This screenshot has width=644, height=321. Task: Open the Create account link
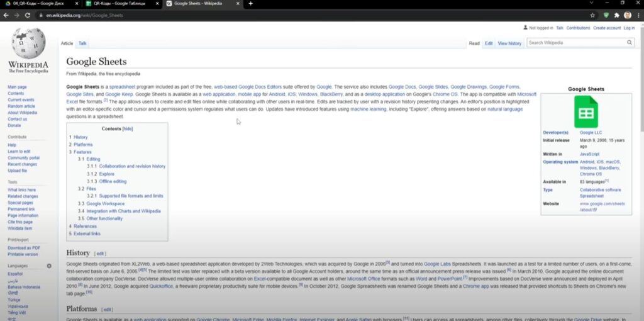[607, 28]
